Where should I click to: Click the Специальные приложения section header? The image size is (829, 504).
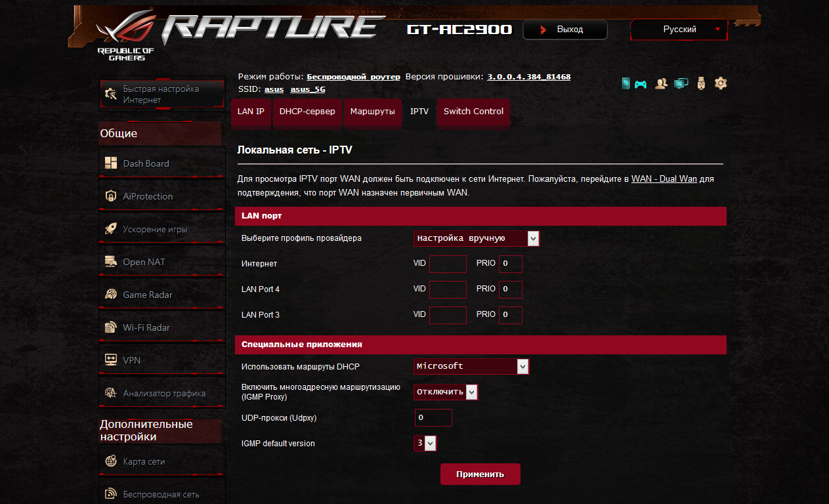click(x=480, y=344)
